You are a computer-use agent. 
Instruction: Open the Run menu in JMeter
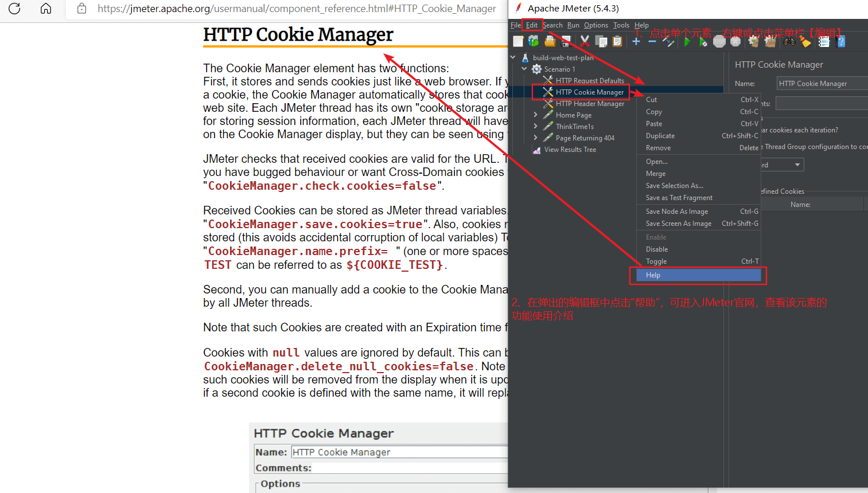pyautogui.click(x=573, y=25)
